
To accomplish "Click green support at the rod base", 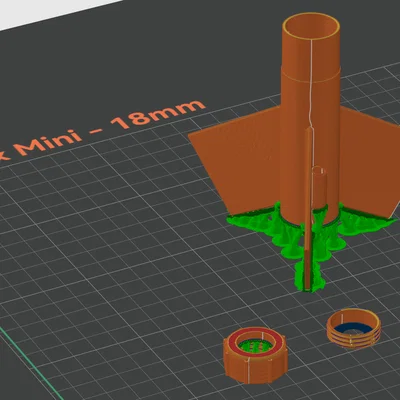I will pos(309,277).
